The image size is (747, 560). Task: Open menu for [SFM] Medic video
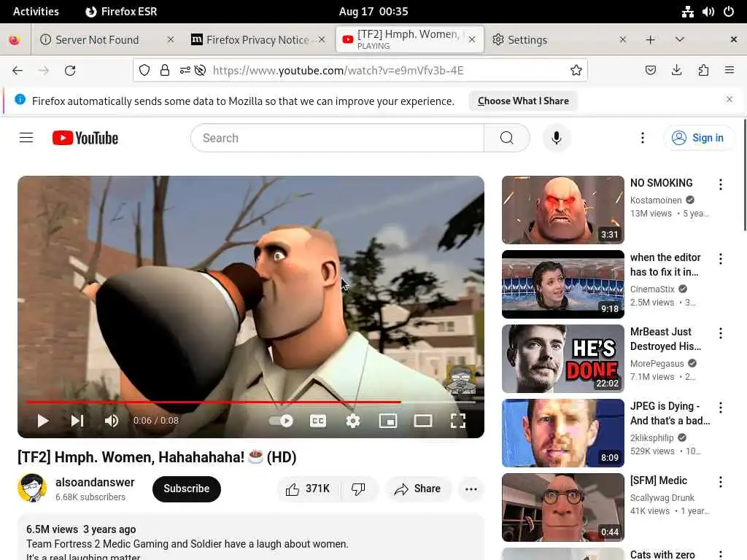point(721,482)
